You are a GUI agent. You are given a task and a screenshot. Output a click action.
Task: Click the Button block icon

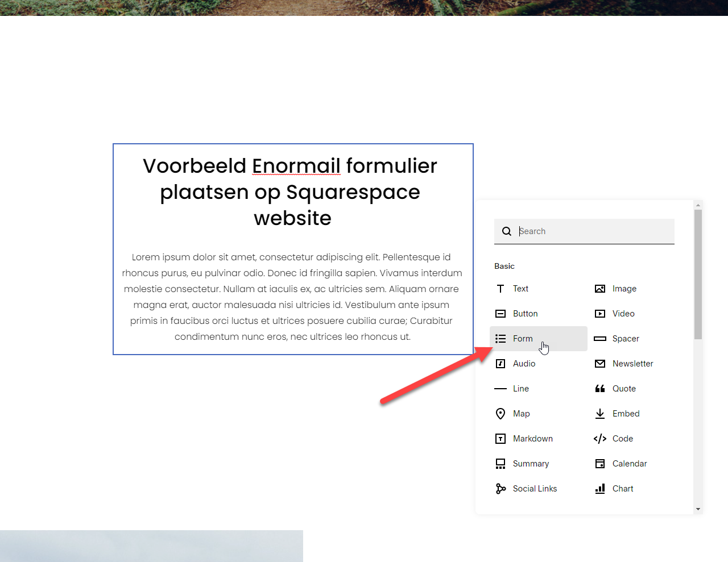500,314
